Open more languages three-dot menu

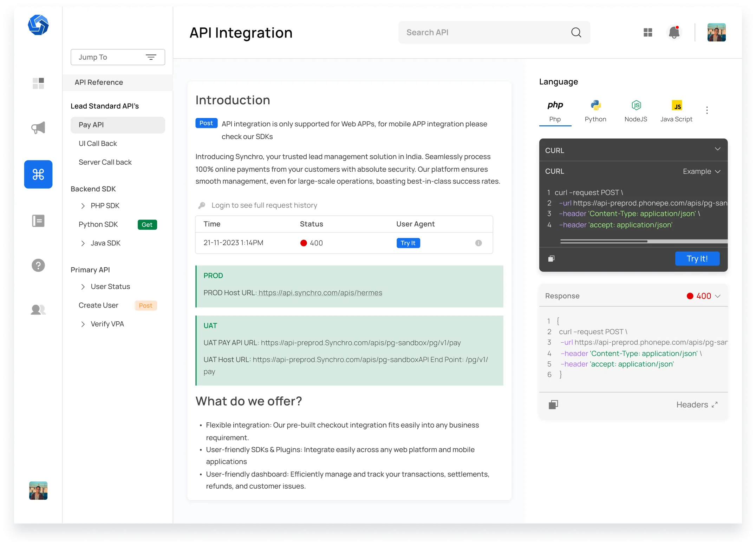707,110
